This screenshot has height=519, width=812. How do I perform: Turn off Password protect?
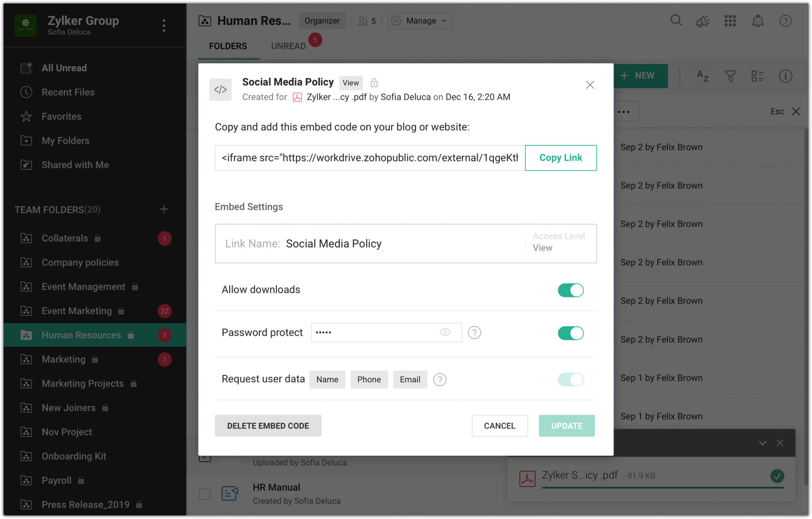point(571,333)
